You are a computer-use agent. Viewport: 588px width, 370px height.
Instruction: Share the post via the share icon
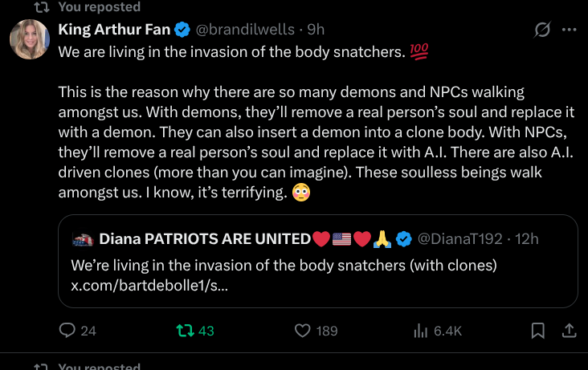568,330
